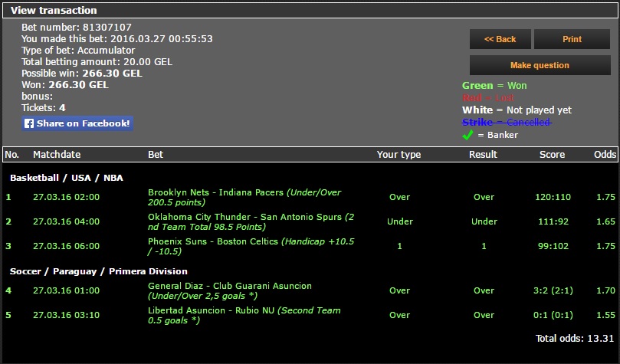Click the Matchdate column header
The image size is (620, 364).
(x=57, y=155)
